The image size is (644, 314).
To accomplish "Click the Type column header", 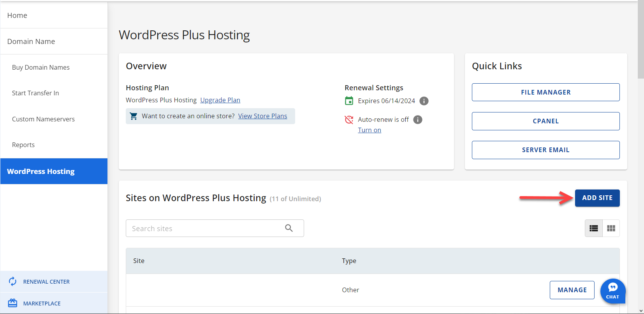I will (x=349, y=261).
